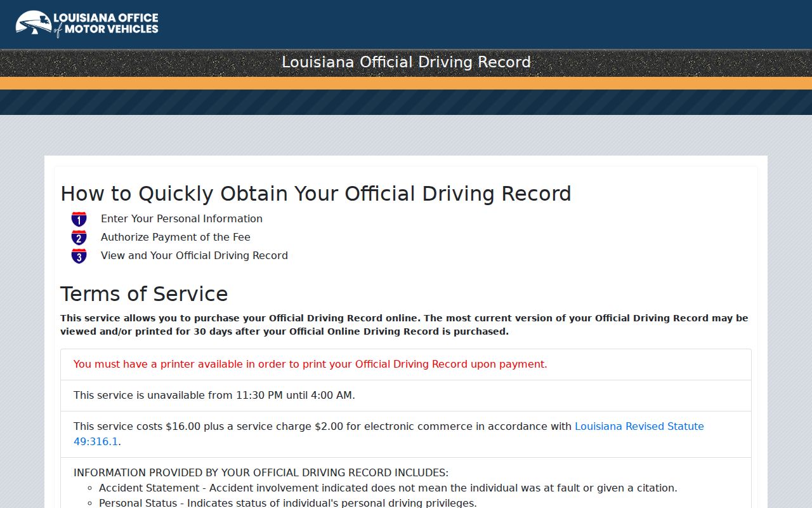Click the interstate shield step 1 icon
Screen dimensions: 812x508
coord(79,219)
